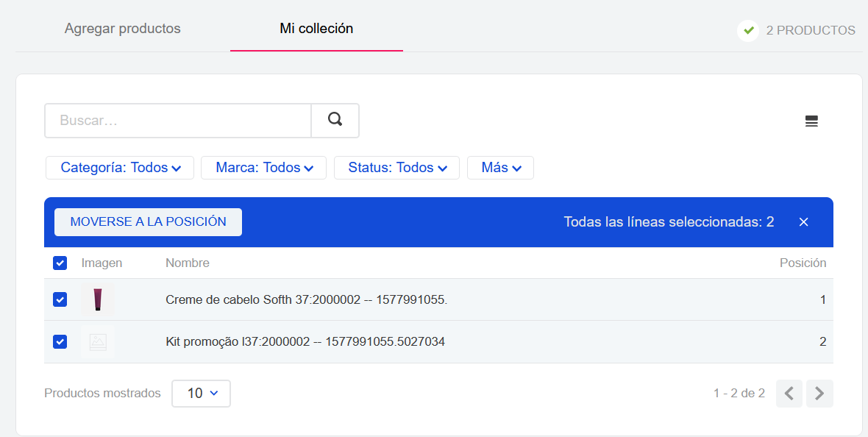868x437 pixels.
Task: Dismiss selection with the X in blue bar
Action: [803, 221]
